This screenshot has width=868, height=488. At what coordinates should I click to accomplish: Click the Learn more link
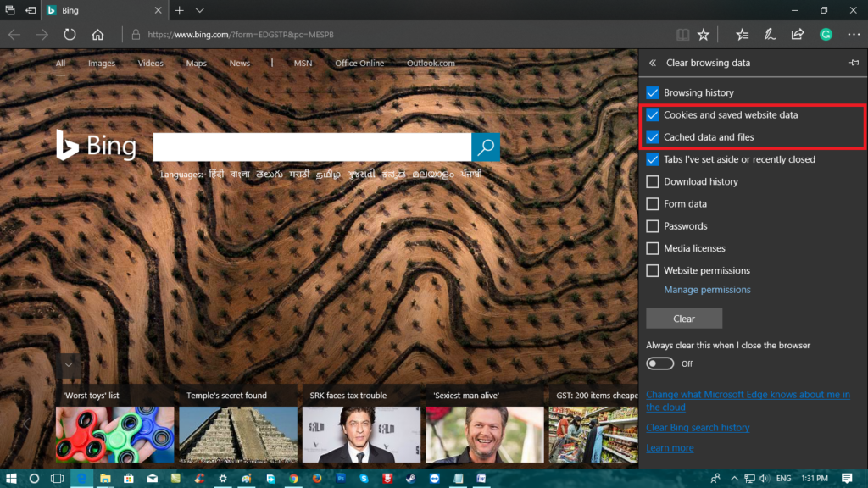pyautogui.click(x=670, y=447)
